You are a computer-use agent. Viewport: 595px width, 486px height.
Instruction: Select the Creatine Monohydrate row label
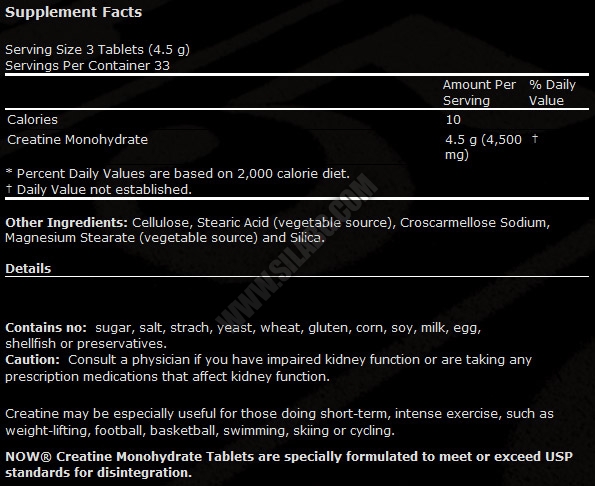pyautogui.click(x=77, y=140)
